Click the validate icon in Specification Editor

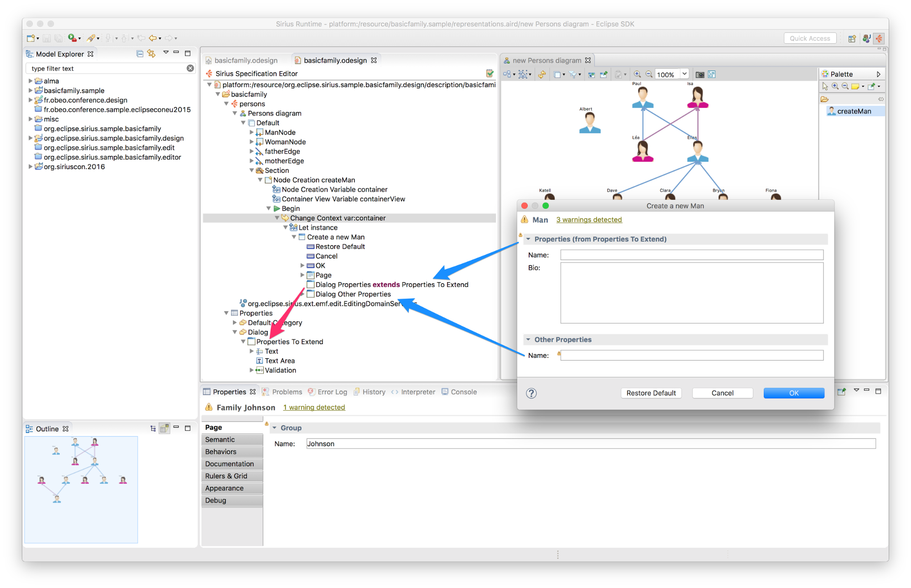pyautogui.click(x=490, y=73)
